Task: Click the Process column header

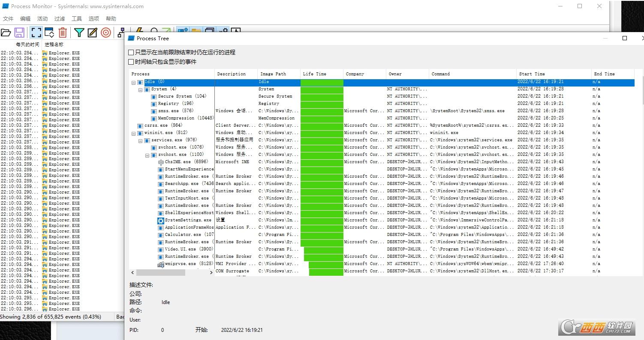Action: [172, 74]
